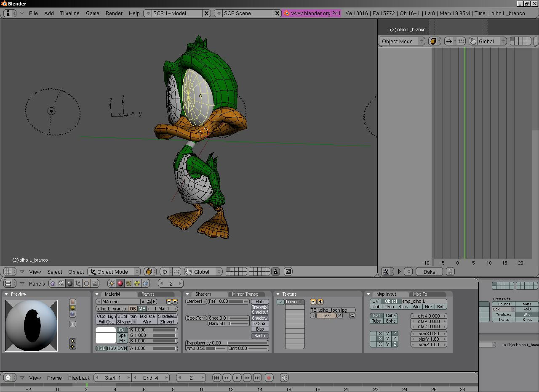Toggle 3D transform manipulator hand icon
Screen dimensions: 539x392
click(188, 272)
